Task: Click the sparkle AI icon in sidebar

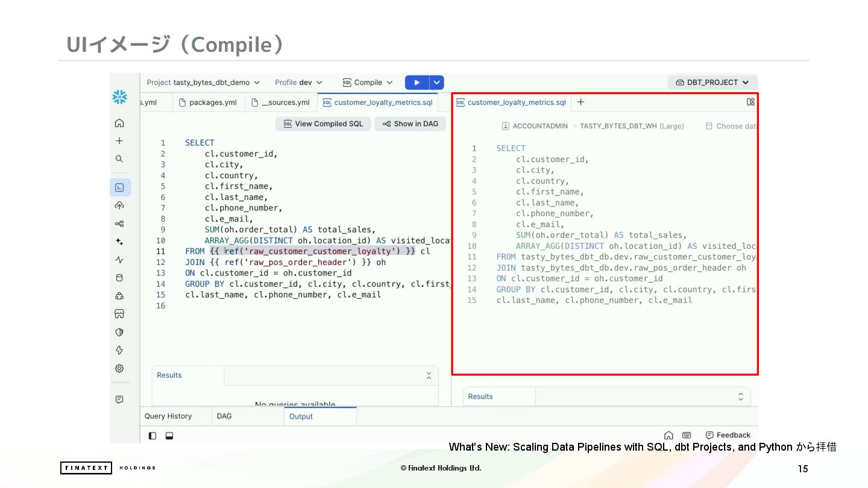Action: 119,242
